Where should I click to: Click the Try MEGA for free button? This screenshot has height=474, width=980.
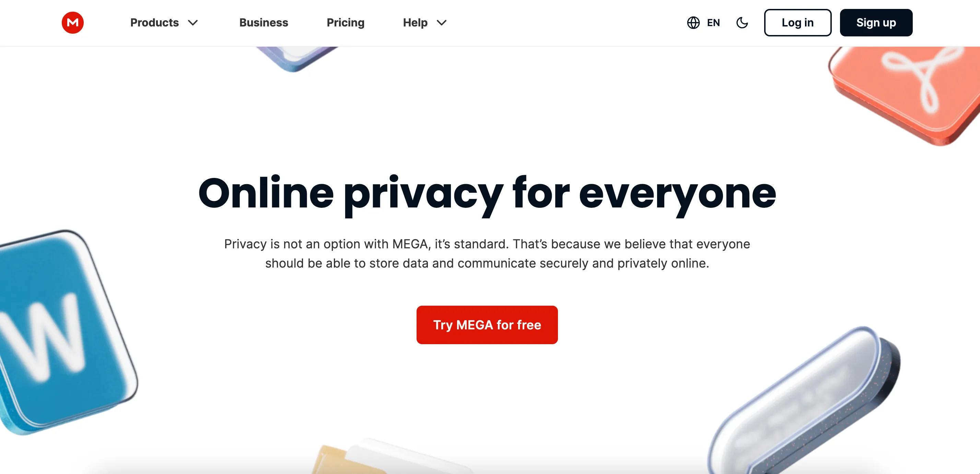pyautogui.click(x=487, y=325)
